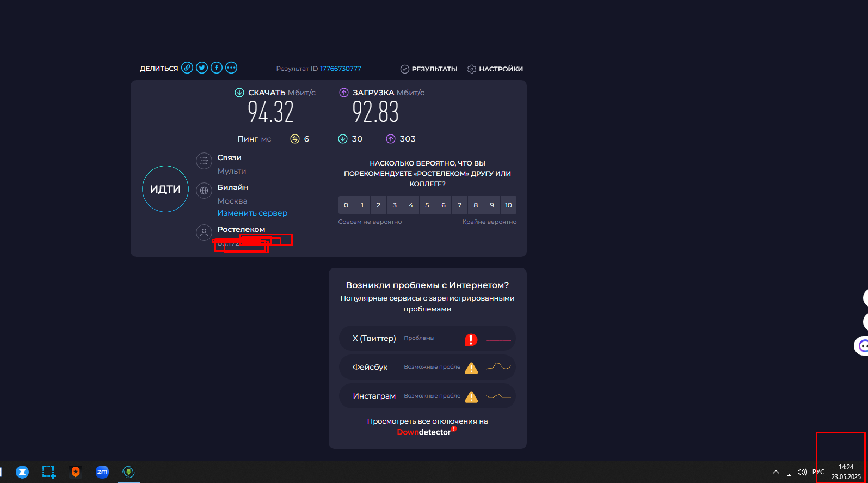The height and width of the screenshot is (483, 868).
Task: Open НАСТРОЙКИ settings
Action: pyautogui.click(x=495, y=69)
